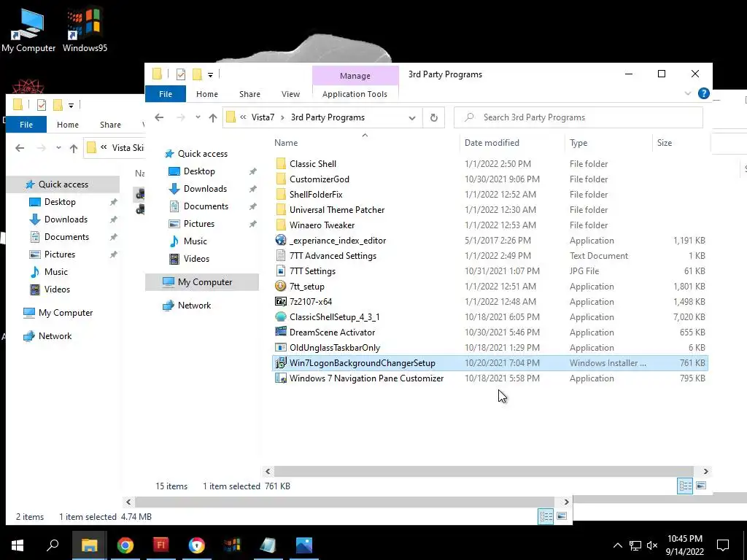
Task: Open File menu in 3rd Party Programs
Action: click(x=166, y=94)
